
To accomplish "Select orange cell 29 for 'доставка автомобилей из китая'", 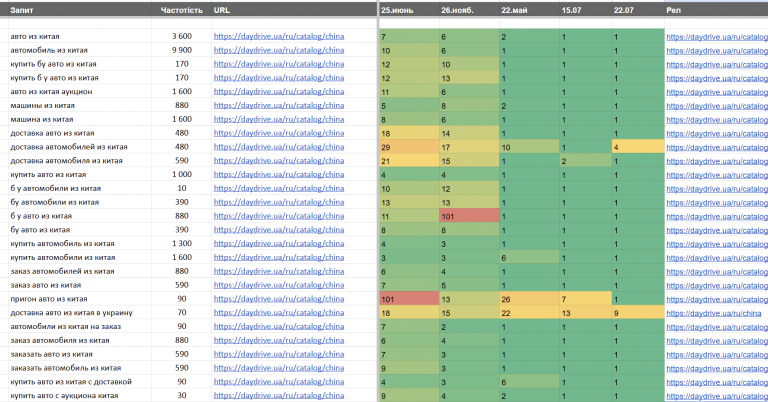I will click(x=409, y=147).
